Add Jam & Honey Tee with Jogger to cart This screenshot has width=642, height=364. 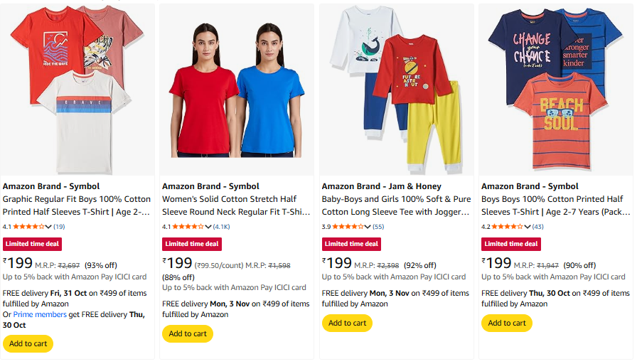click(x=347, y=323)
